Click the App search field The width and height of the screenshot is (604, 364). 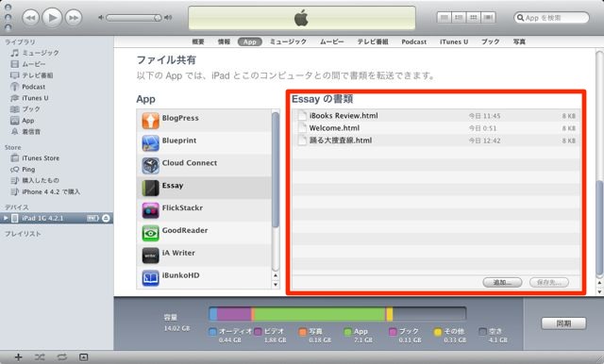pyautogui.click(x=551, y=18)
